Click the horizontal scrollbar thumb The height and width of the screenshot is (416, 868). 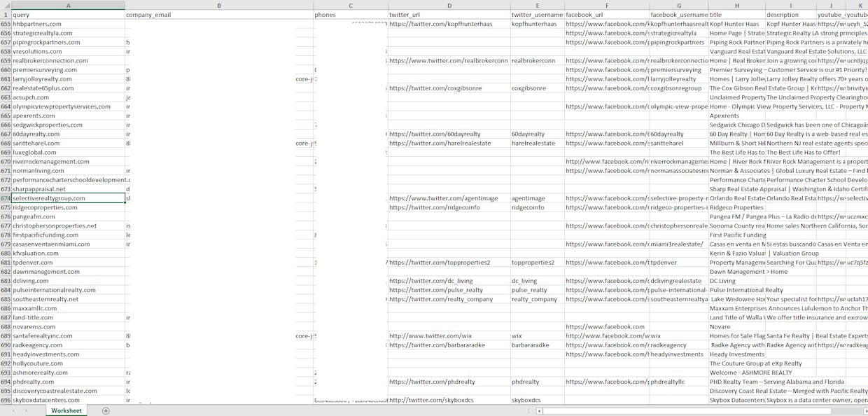pyautogui.click(x=687, y=410)
